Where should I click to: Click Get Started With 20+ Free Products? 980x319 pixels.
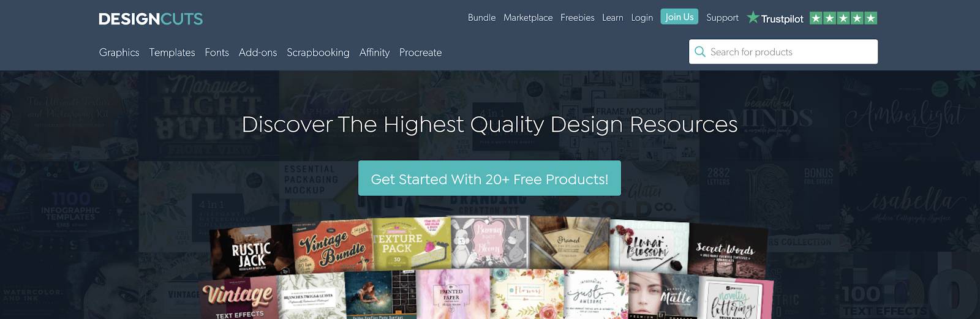pos(489,178)
